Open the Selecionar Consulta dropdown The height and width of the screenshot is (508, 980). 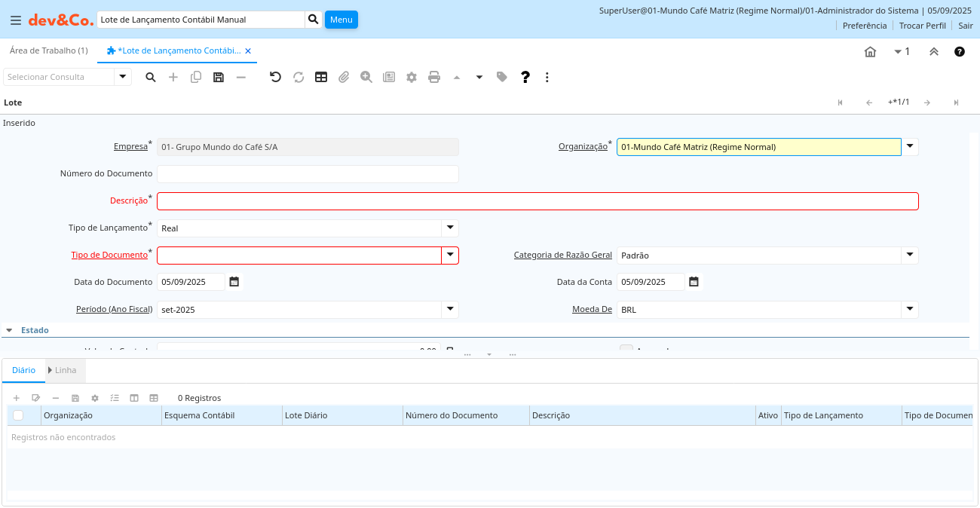(x=123, y=77)
